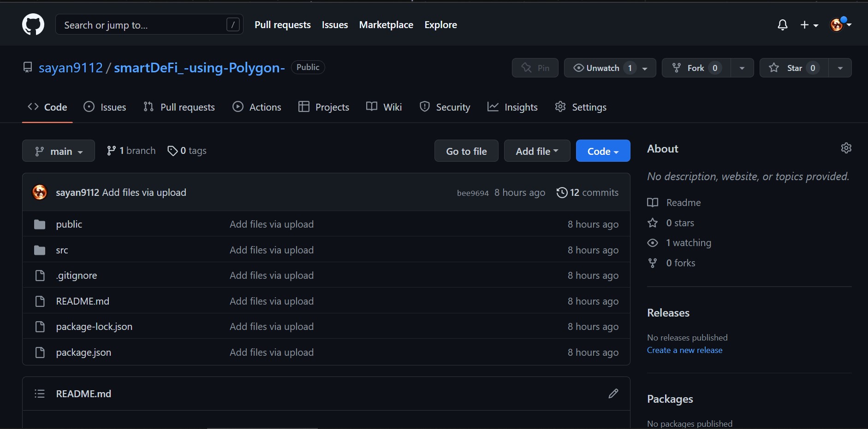Viewport: 868px width, 429px height.
Task: Open the src folder
Action: click(x=62, y=250)
